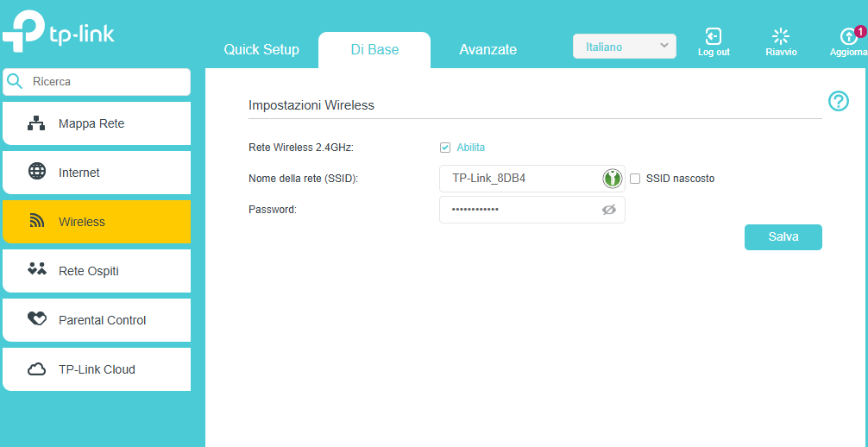Screen dimensions: 868x447
Task: Click the Log out label
Action: pos(714,52)
